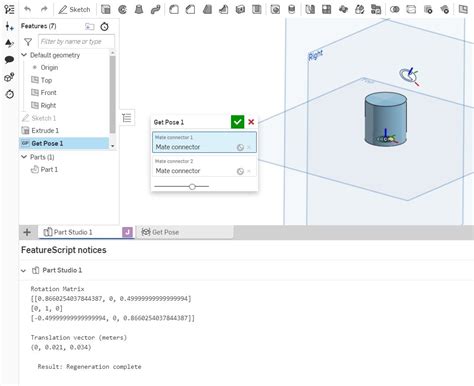Click the Right plane label in viewport
Image resolution: width=474 pixels, height=386 pixels.
coord(315,55)
